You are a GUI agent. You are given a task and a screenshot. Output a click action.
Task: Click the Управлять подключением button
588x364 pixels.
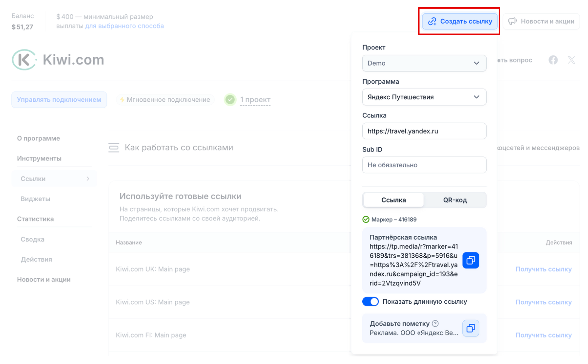59,100
